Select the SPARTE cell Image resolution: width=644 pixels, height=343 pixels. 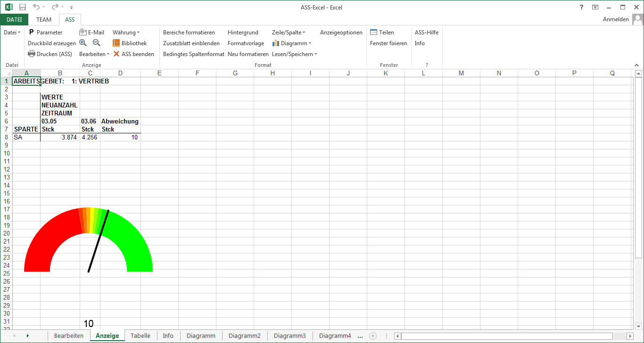pyautogui.click(x=26, y=129)
